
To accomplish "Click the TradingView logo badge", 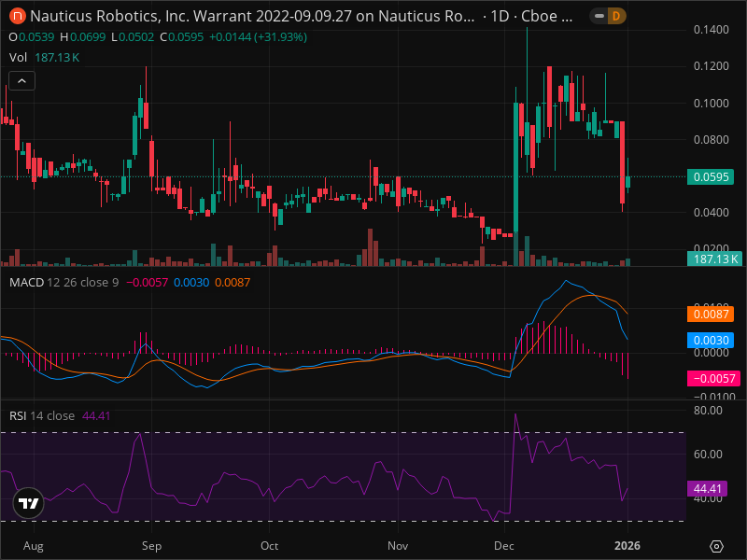I will click(29, 503).
